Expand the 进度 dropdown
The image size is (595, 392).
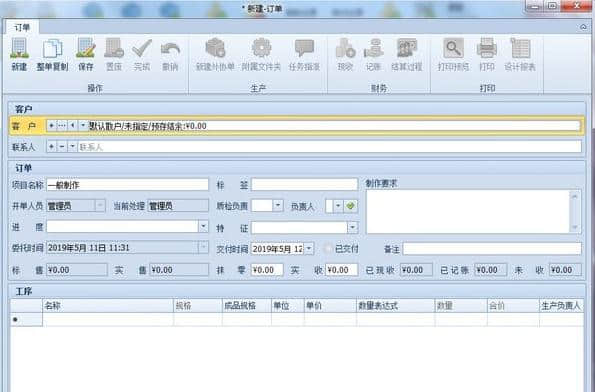coord(203,227)
